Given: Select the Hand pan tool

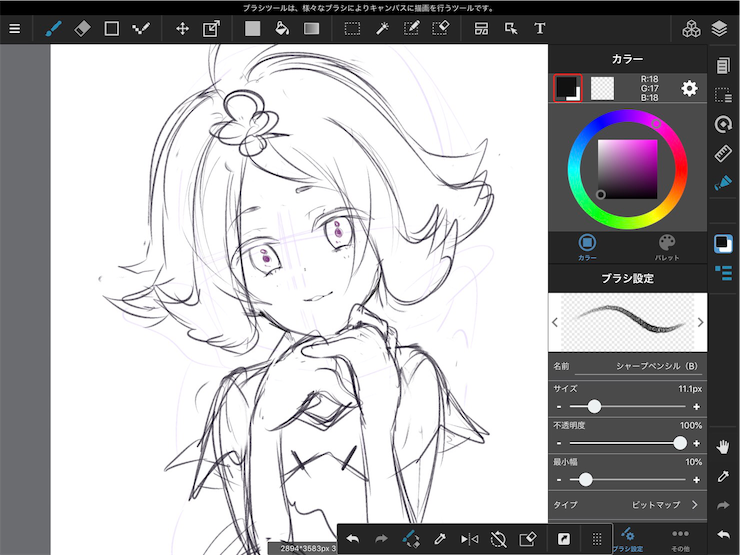Looking at the screenshot, I should (723, 446).
